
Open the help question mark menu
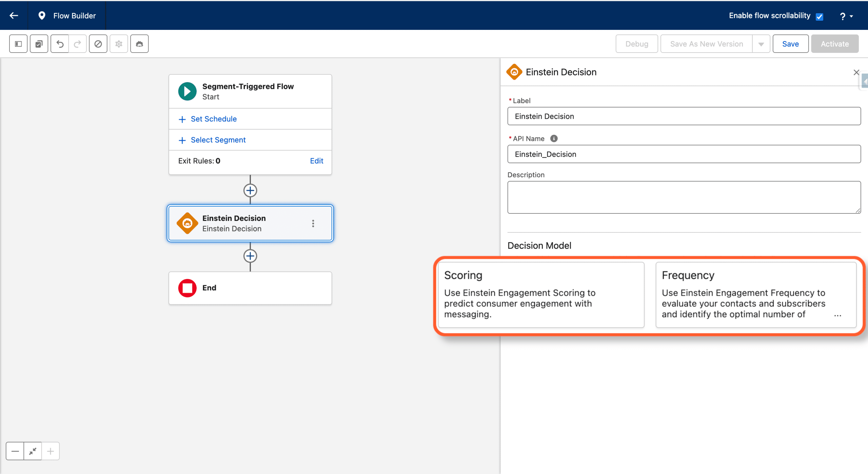coord(846,16)
